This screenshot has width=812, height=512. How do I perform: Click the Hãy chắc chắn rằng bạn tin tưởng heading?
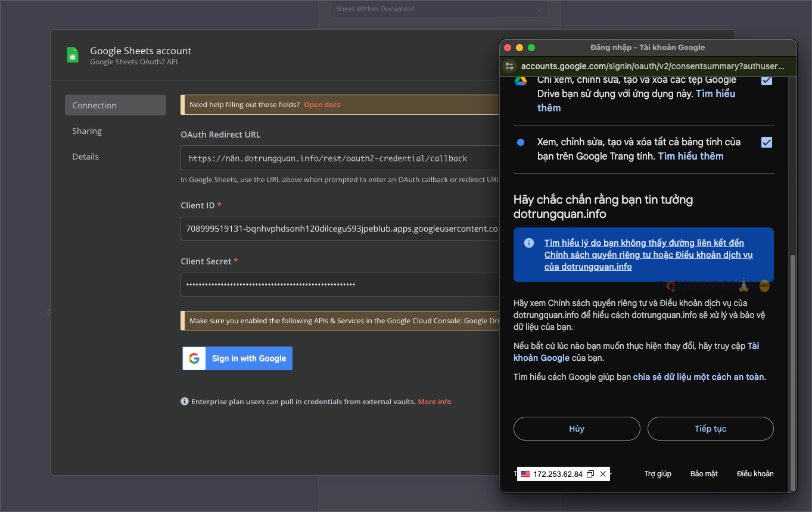point(603,207)
